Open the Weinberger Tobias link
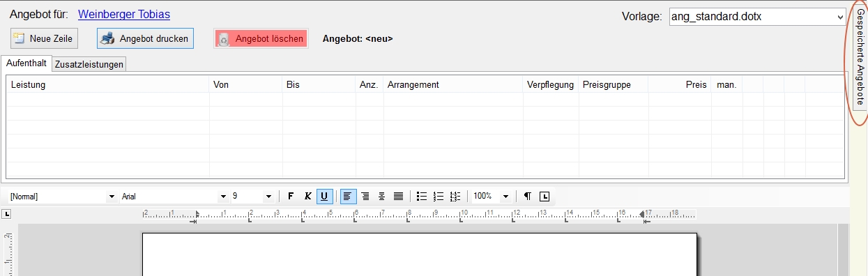 pos(124,14)
